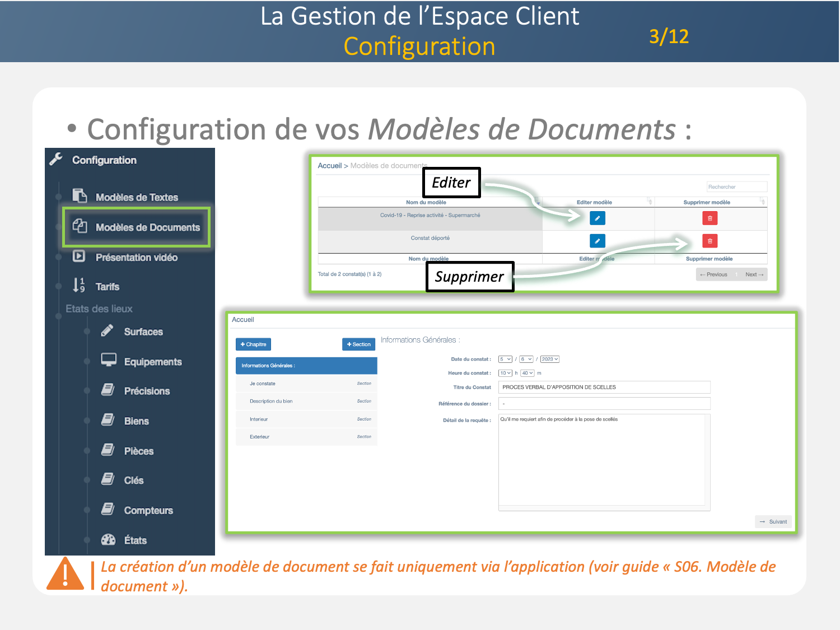Click the + Section button
Screen dimensions: 840x630
click(358, 344)
